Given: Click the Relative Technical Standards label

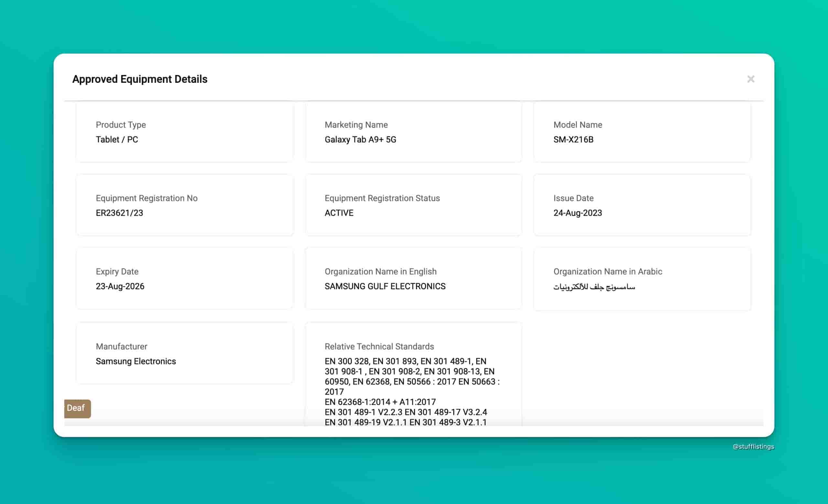Looking at the screenshot, I should (x=379, y=346).
